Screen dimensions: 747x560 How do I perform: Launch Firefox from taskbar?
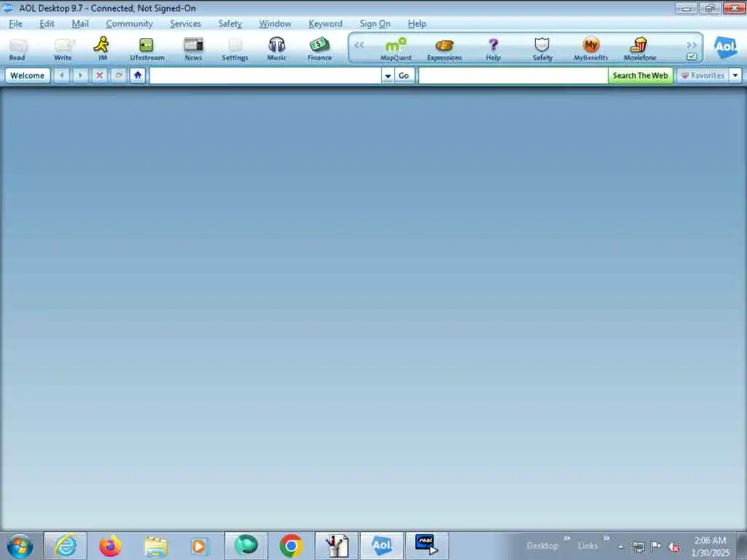click(110, 545)
